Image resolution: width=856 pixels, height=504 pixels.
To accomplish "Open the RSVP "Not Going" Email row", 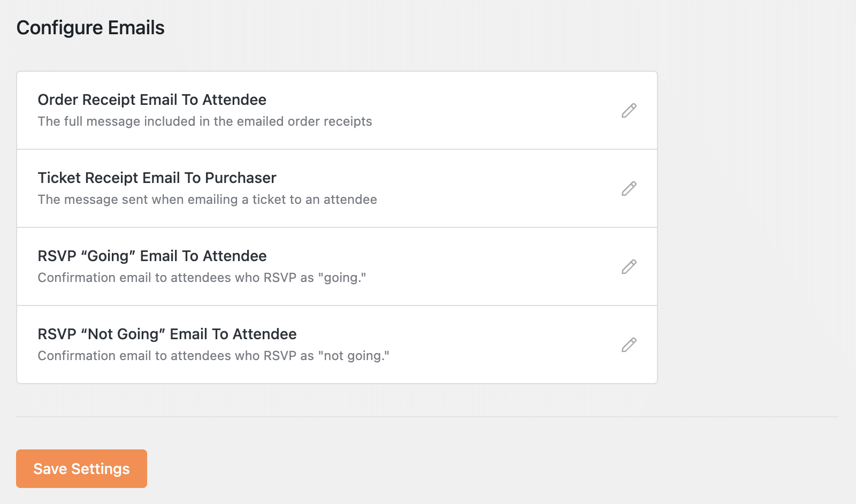I will 167,334.
